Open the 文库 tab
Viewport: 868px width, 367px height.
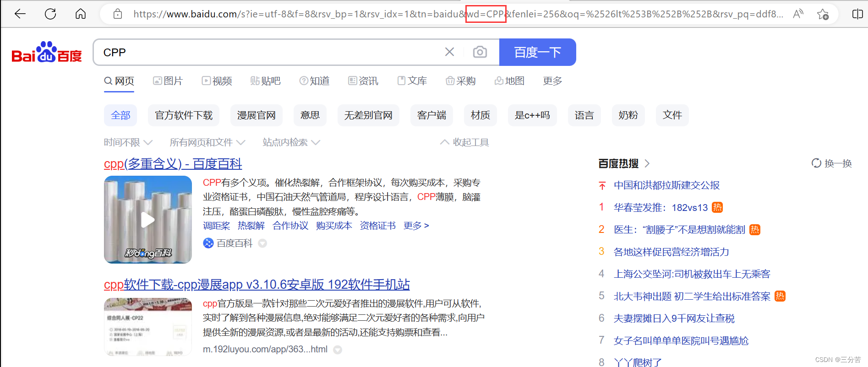(x=412, y=81)
